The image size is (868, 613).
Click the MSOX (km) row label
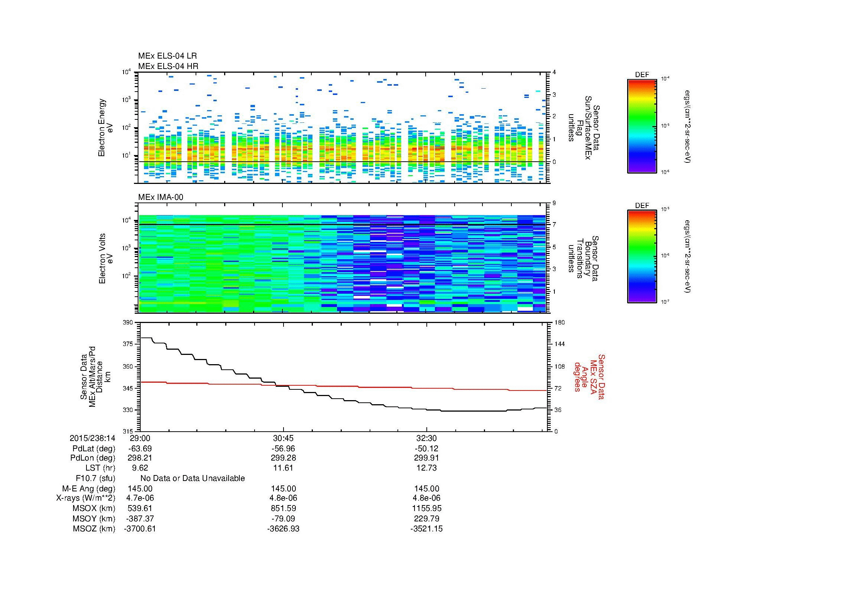94,508
